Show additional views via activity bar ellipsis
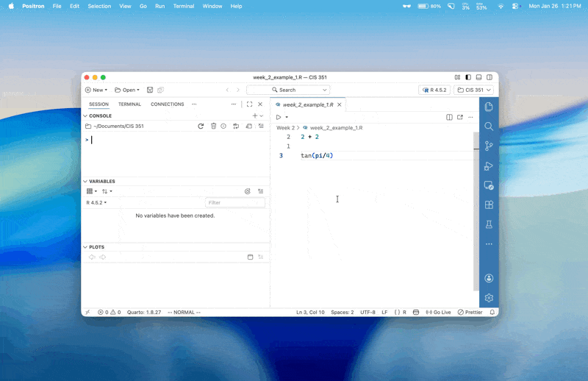Screen dimensions: 588x381 489,244
